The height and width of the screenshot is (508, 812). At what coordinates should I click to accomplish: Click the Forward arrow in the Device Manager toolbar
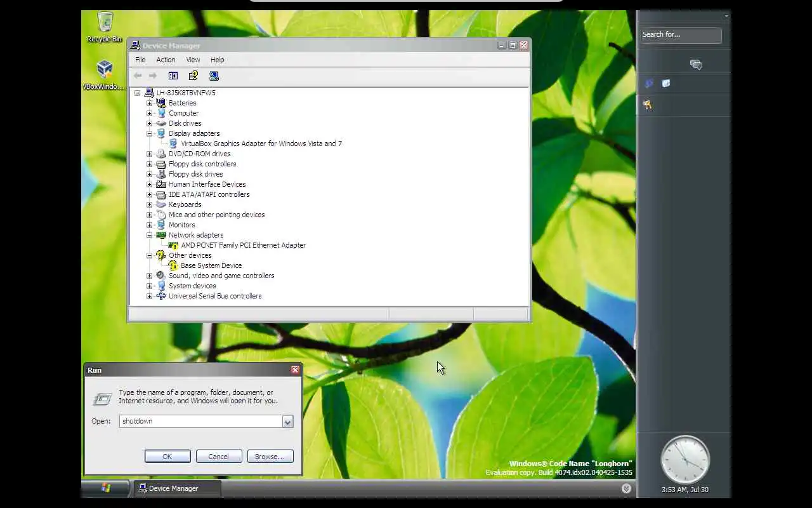click(152, 76)
